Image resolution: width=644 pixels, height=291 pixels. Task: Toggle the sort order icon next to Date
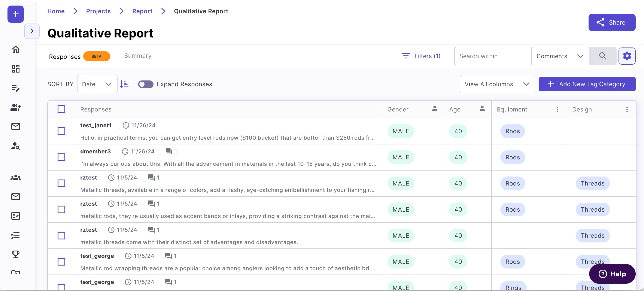124,84
